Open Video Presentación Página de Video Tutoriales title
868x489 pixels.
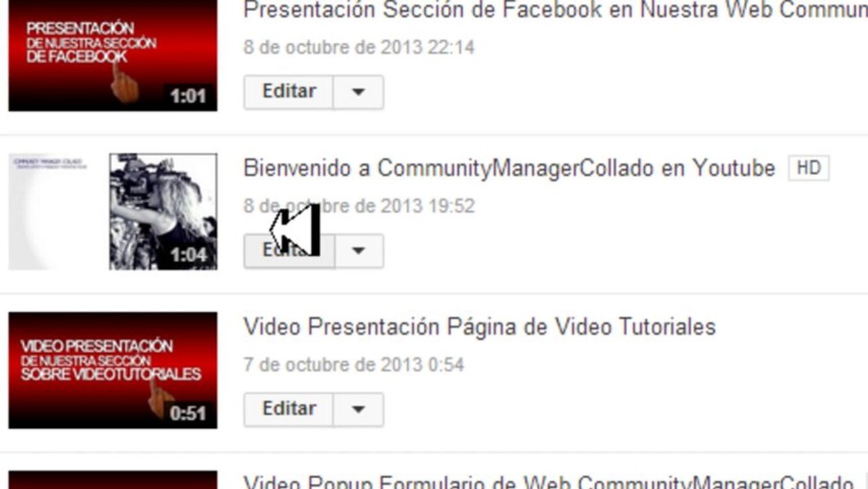click(479, 327)
